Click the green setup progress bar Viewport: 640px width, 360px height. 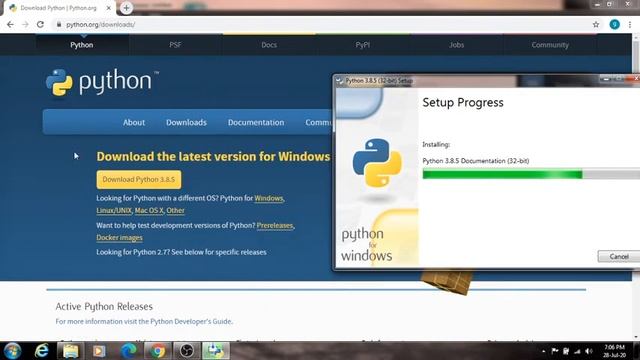pos(531,175)
